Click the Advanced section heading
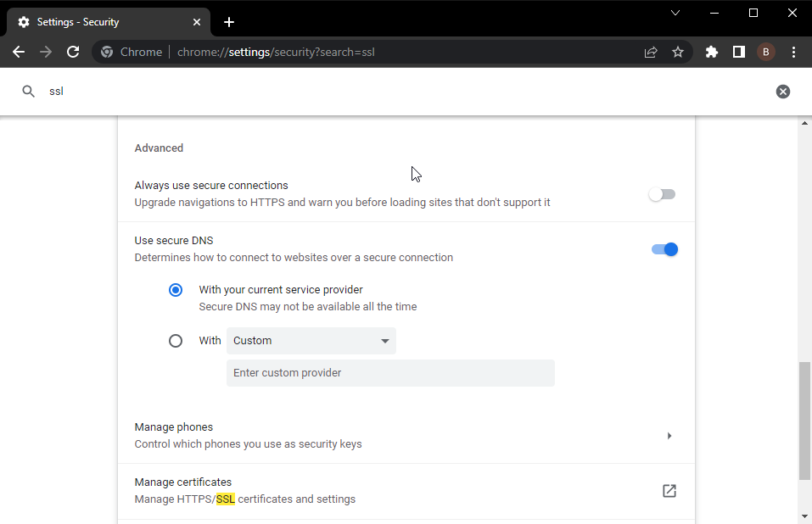 click(159, 148)
